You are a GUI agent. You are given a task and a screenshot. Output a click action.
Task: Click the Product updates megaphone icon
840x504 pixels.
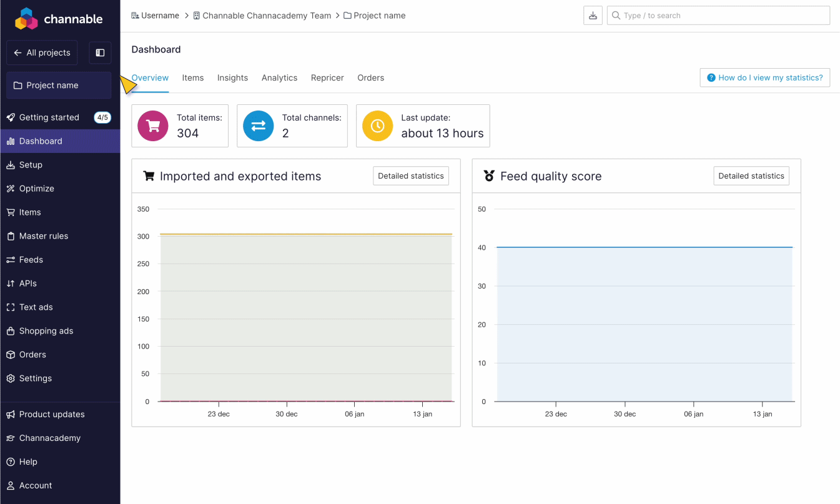click(11, 415)
